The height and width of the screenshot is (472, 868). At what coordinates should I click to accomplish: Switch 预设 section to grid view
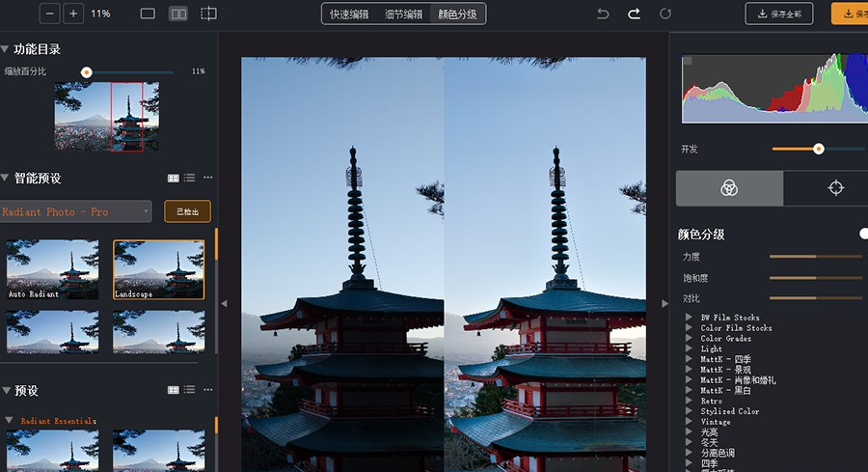click(174, 390)
